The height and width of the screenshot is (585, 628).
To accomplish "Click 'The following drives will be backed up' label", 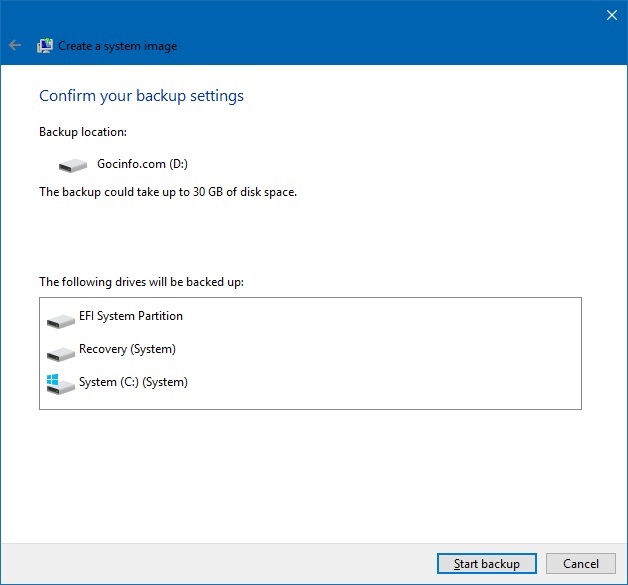I will (x=141, y=282).
